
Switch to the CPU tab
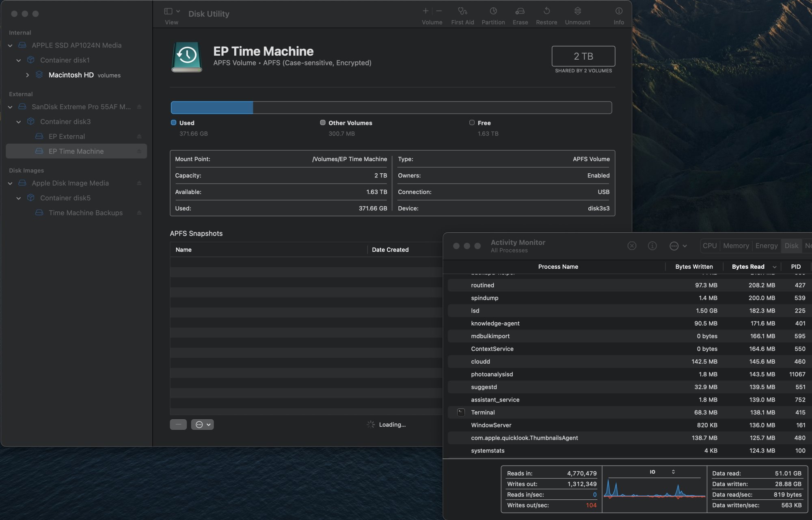click(x=710, y=246)
